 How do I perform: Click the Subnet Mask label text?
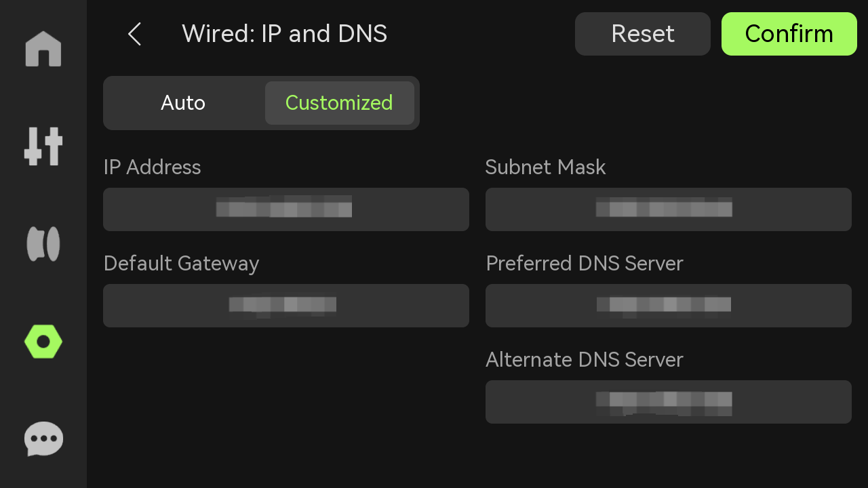tap(545, 167)
